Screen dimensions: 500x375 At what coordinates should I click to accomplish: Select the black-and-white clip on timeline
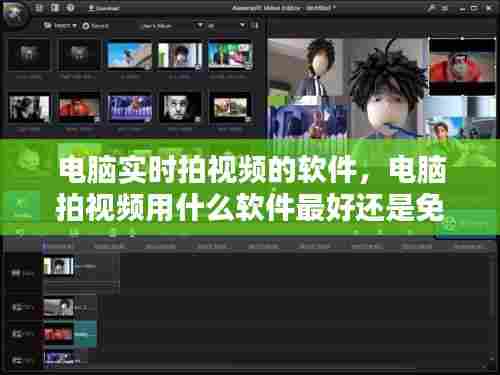click(x=59, y=307)
